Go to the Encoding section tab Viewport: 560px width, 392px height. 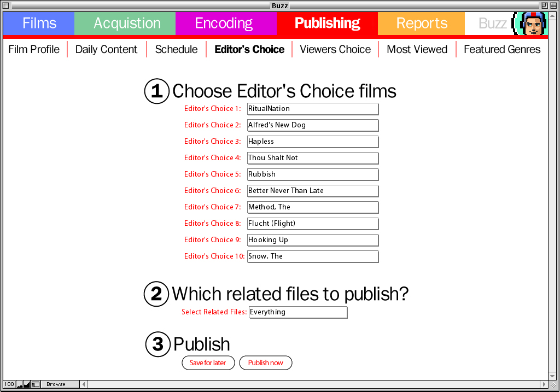(x=226, y=23)
